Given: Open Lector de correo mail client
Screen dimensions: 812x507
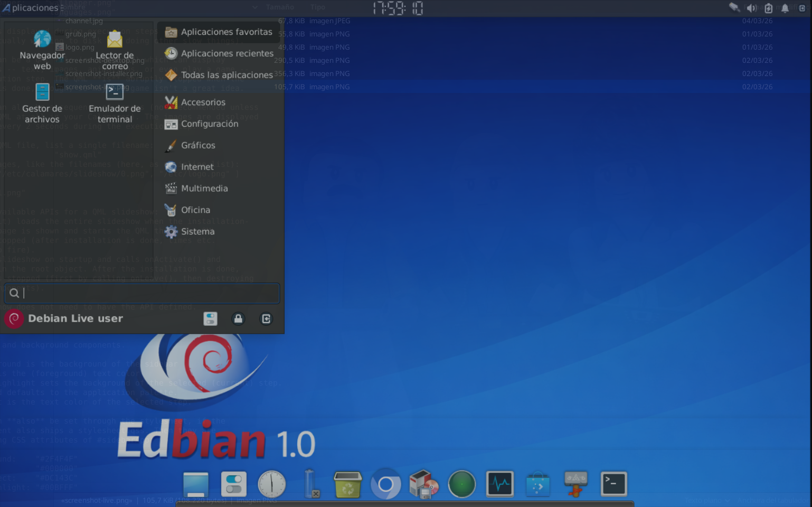Looking at the screenshot, I should click(115, 50).
